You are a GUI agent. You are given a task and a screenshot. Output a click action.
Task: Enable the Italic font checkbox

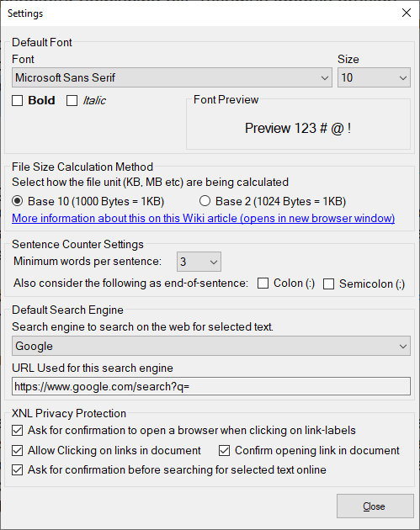(72, 100)
